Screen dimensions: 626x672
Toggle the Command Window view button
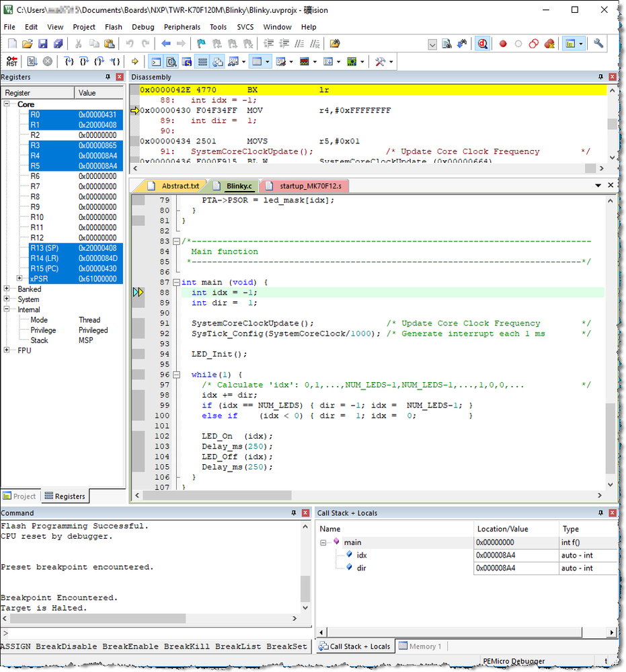155,61
